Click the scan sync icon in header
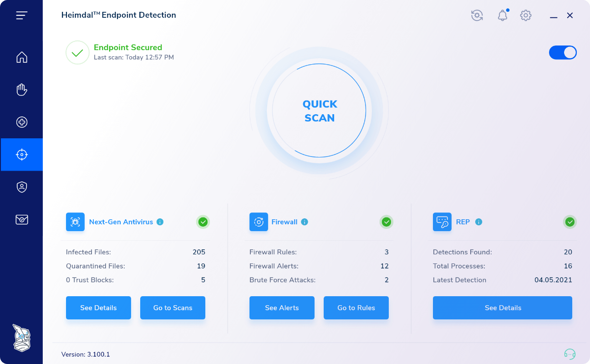This screenshot has height=364, width=590. 477,15
